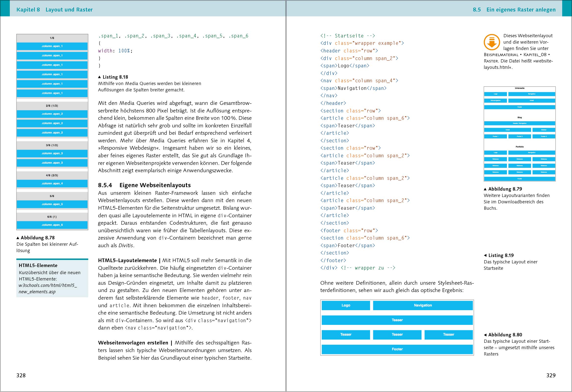The width and height of the screenshot is (572, 392).
Task: Click the "3/6 (1/2)" group header
Action: click(52, 146)
